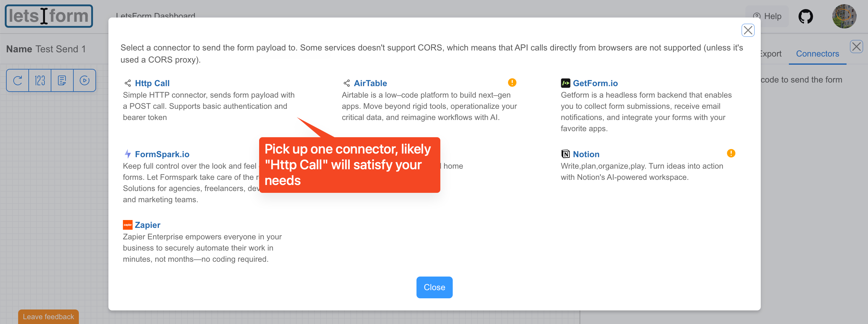868x324 pixels.
Task: Open the GetForm.io connector
Action: tap(595, 83)
